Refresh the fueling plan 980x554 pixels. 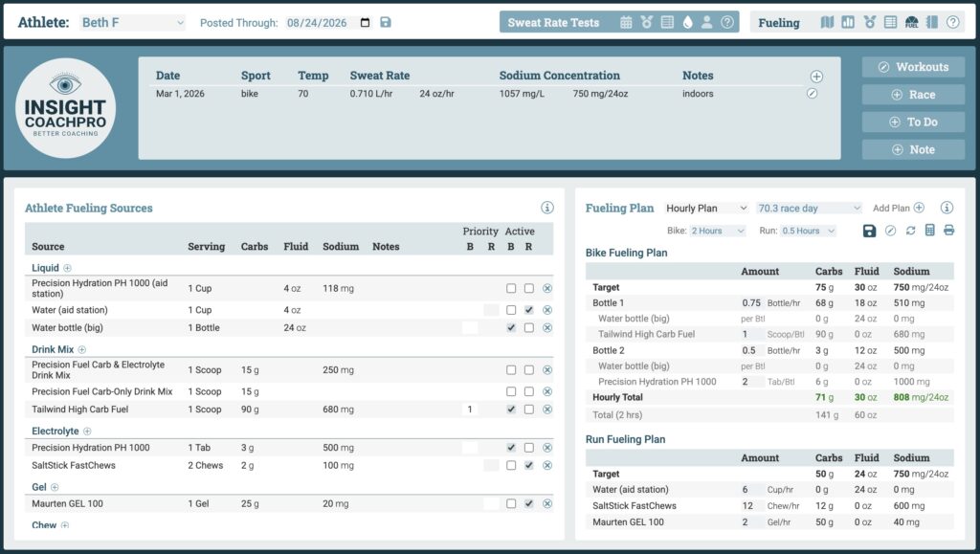[x=911, y=231]
